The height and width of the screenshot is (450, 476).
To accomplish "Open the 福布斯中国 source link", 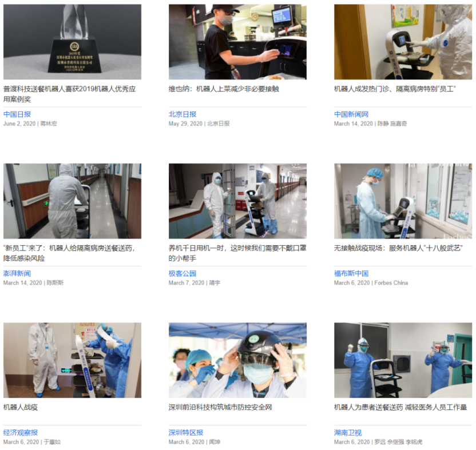I will click(x=351, y=273).
